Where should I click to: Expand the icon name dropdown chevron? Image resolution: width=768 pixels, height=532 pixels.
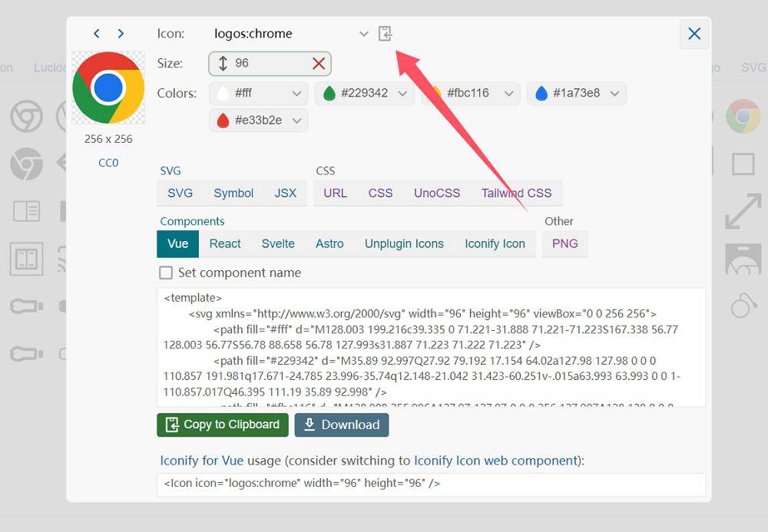pos(364,34)
